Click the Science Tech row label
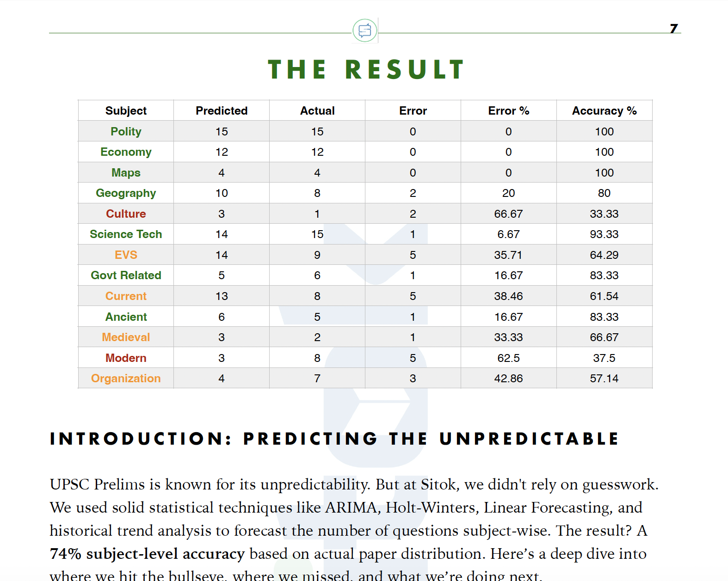Viewport: 728px width, 581px height. tap(126, 234)
